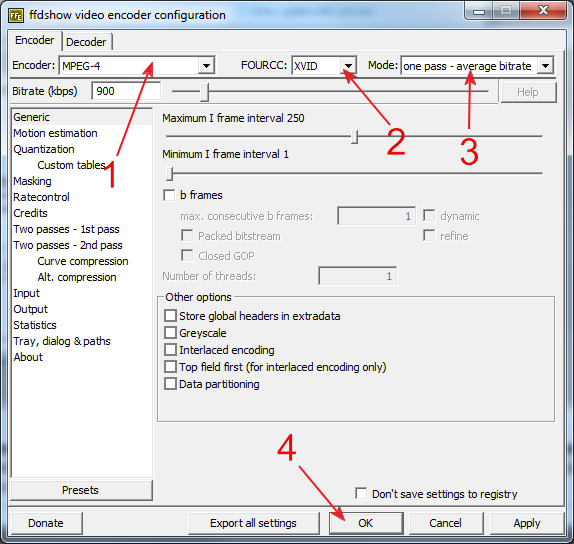Enable the Greyscale checkbox
This screenshot has height=544, width=574.
[170, 333]
